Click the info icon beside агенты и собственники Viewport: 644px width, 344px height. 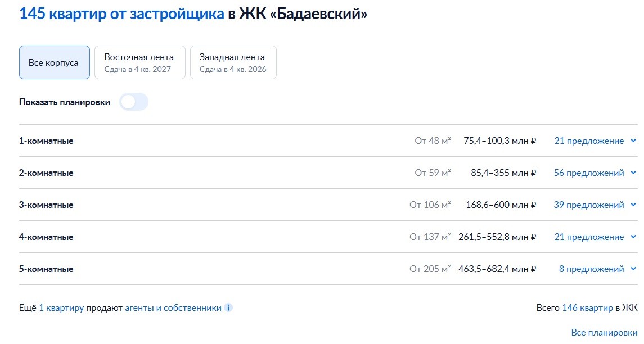pyautogui.click(x=228, y=307)
